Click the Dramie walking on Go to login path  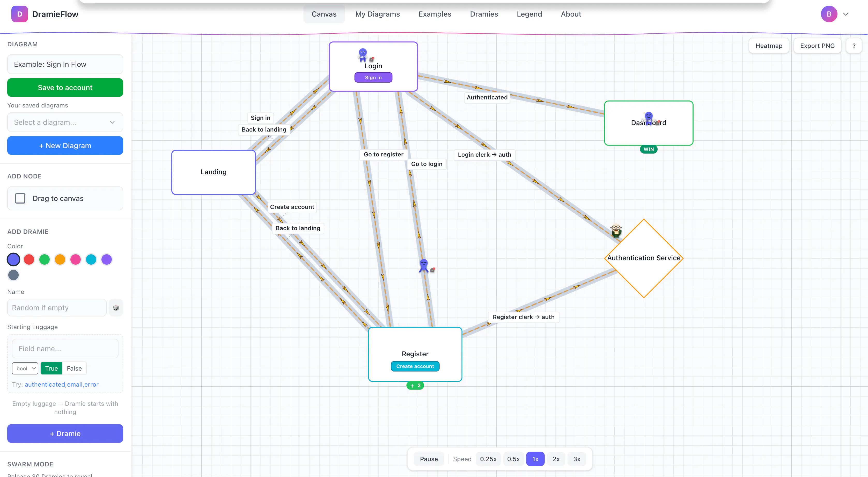424,266
